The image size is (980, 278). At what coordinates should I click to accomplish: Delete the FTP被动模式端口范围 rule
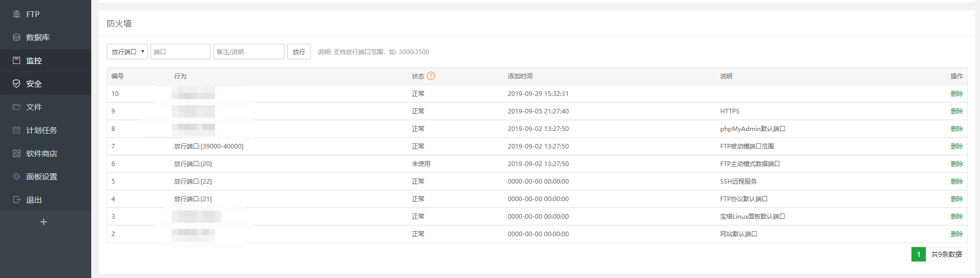(x=956, y=146)
